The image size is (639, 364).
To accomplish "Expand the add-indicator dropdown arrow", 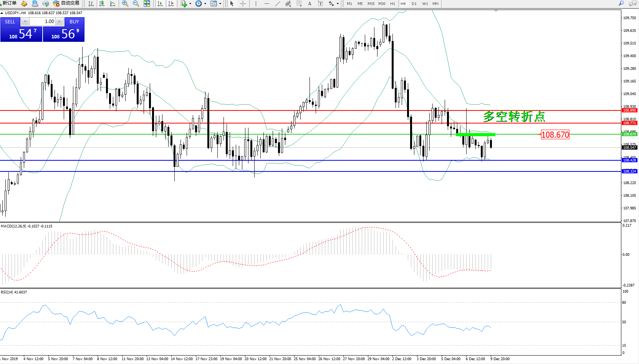I will 190,4.
